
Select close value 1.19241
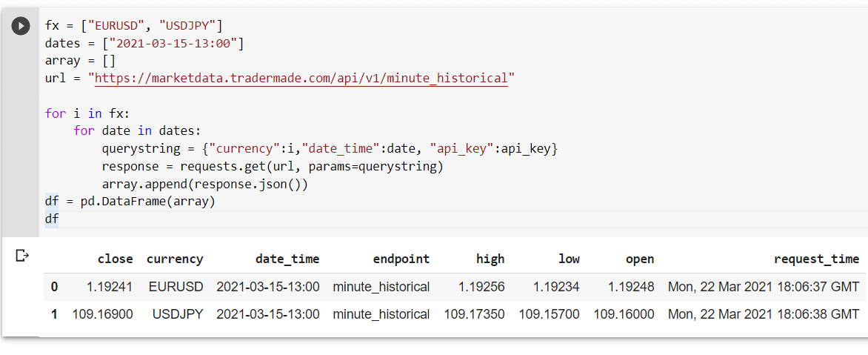pyautogui.click(x=110, y=287)
